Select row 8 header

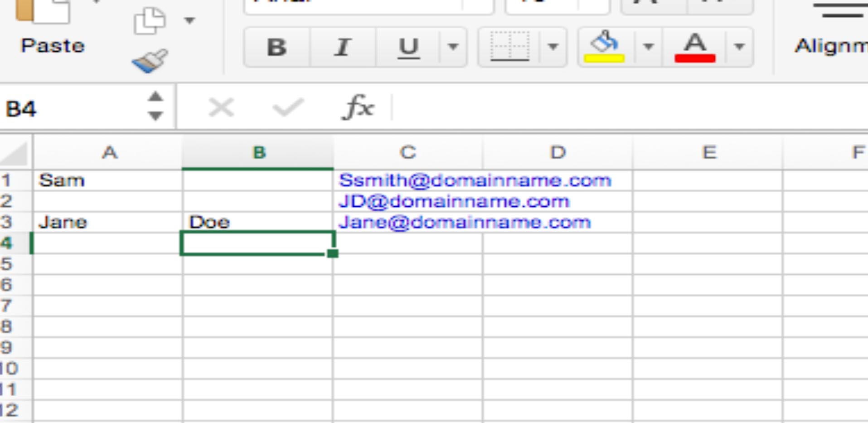click(x=15, y=326)
